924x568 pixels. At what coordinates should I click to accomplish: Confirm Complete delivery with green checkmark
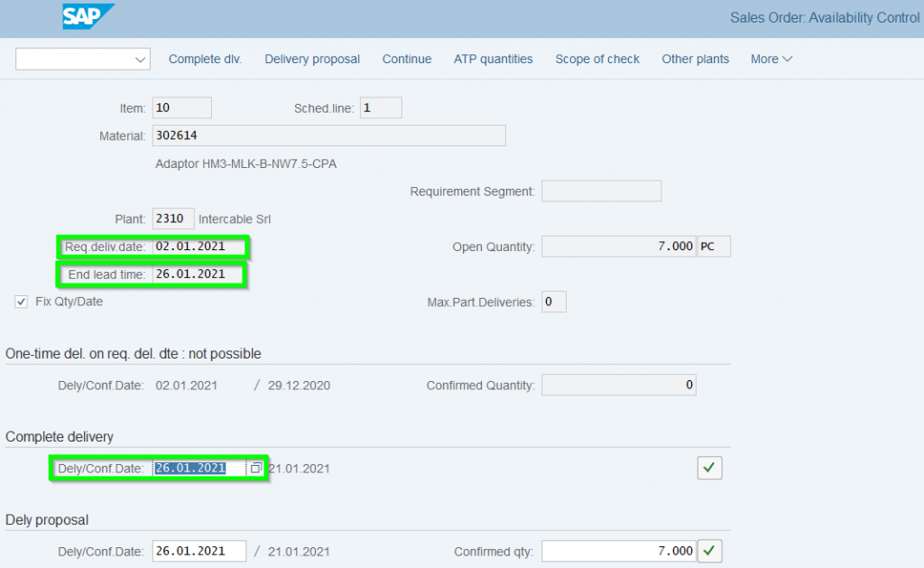[x=709, y=468]
